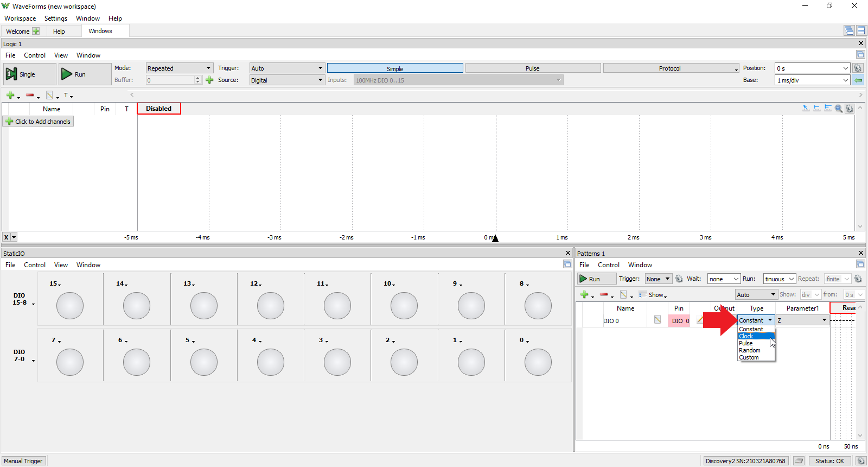Open the Patterns trigger settings gear
This screenshot has height=467, width=868.
tap(679, 279)
